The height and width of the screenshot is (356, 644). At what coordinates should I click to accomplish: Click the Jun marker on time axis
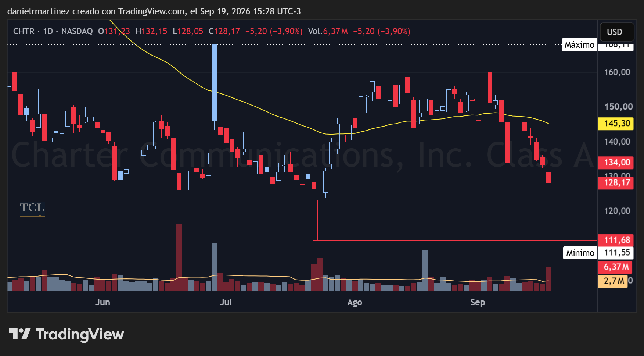click(x=102, y=302)
